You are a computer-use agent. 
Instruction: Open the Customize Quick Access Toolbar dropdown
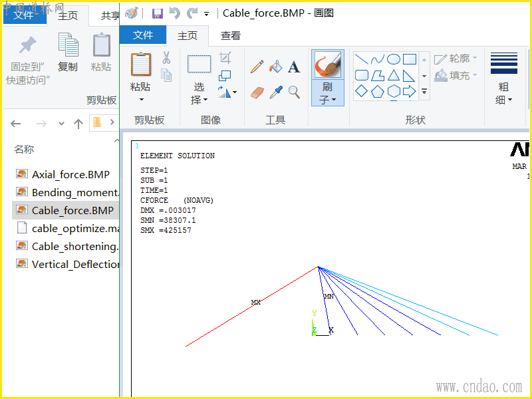206,14
